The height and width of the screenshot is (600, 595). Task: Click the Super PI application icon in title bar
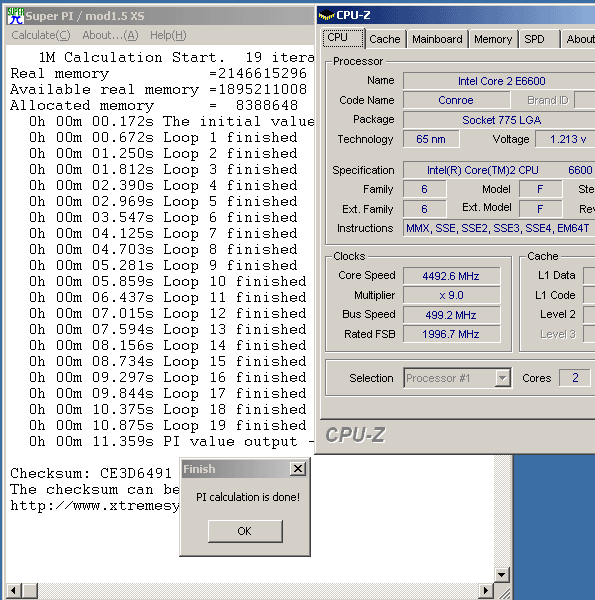tap(15, 16)
